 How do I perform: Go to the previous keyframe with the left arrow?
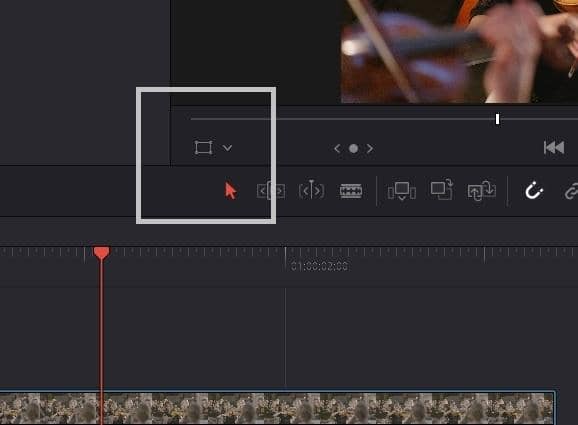click(337, 149)
